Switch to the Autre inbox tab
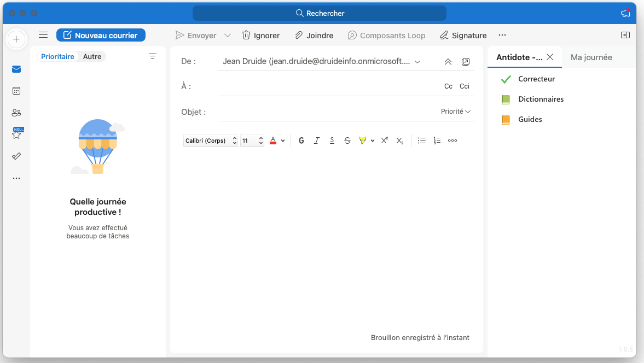Screen dimensions: 644x363 (92, 56)
